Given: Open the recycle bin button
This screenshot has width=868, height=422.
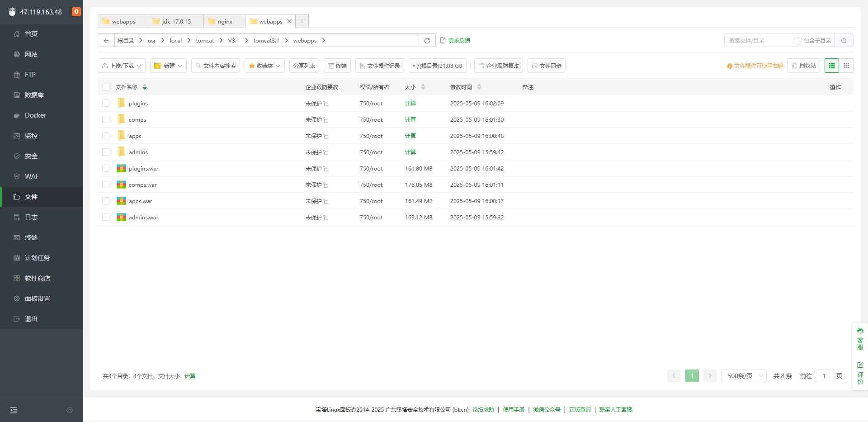Looking at the screenshot, I should (803, 66).
